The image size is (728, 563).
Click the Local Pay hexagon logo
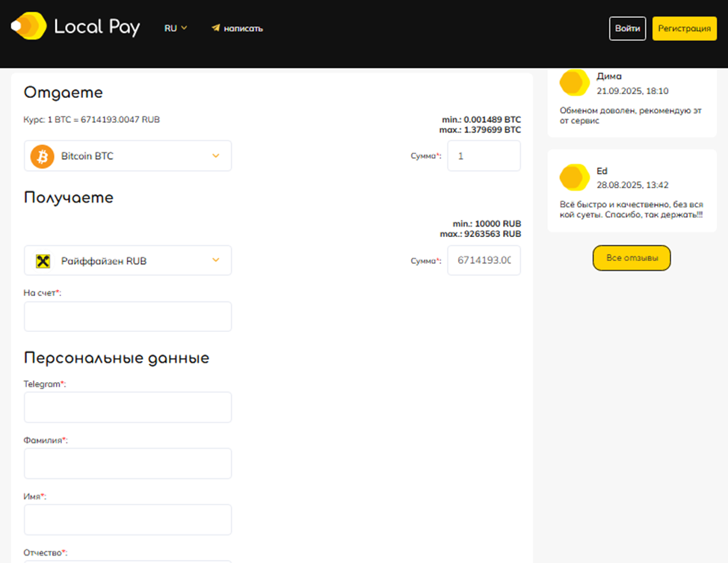[x=29, y=26]
